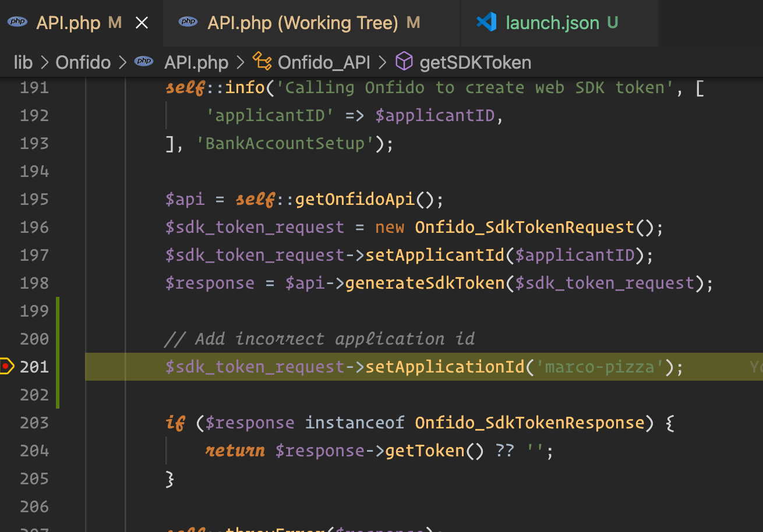Click the PHP icon on Working Tree tab
Image resolution: width=763 pixels, height=532 pixels.
(x=188, y=22)
